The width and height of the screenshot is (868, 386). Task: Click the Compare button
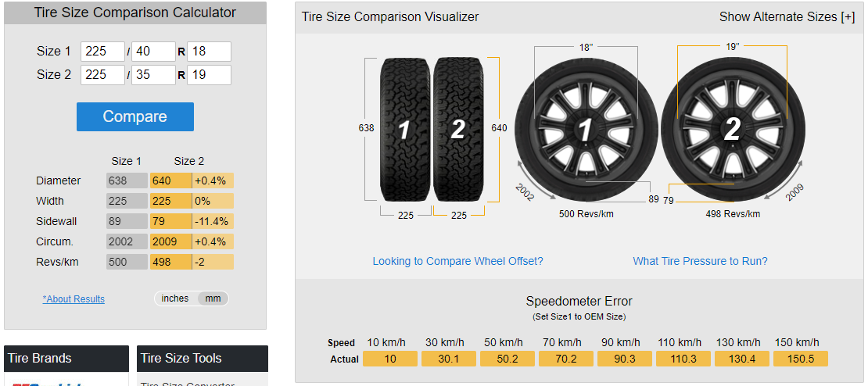135,116
